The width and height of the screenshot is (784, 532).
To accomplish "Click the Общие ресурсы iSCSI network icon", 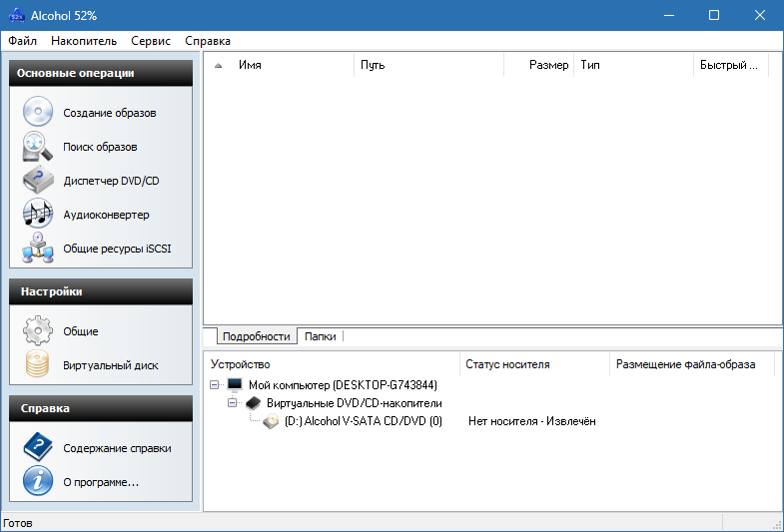I will pyautogui.click(x=38, y=248).
